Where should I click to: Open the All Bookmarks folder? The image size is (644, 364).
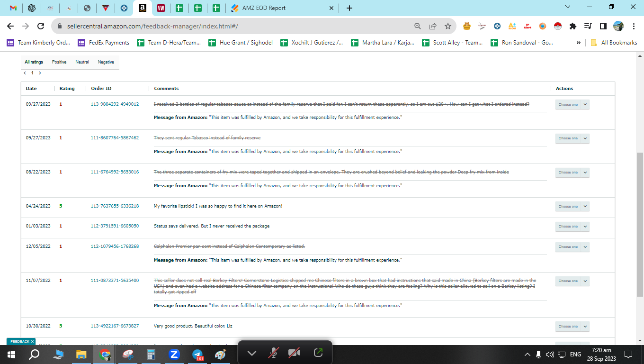pos(614,43)
